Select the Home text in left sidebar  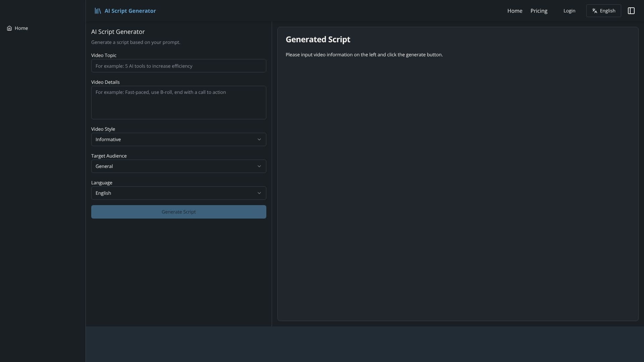click(x=21, y=28)
